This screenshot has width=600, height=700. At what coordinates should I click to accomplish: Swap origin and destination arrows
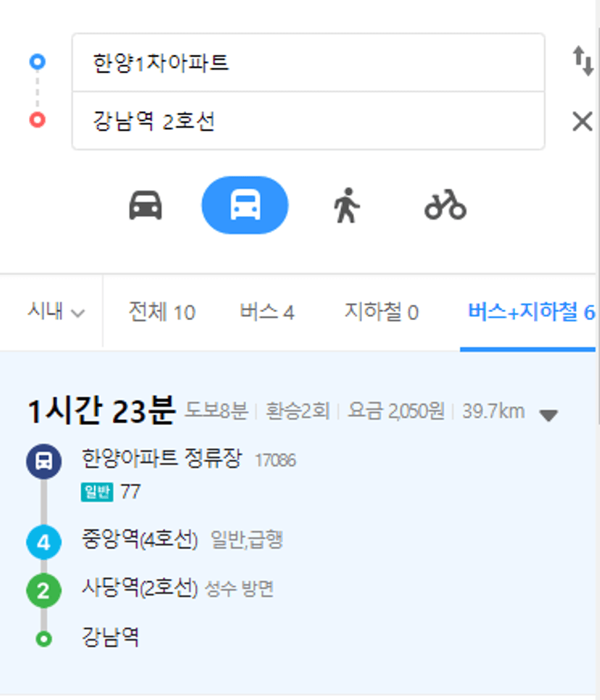[x=583, y=61]
